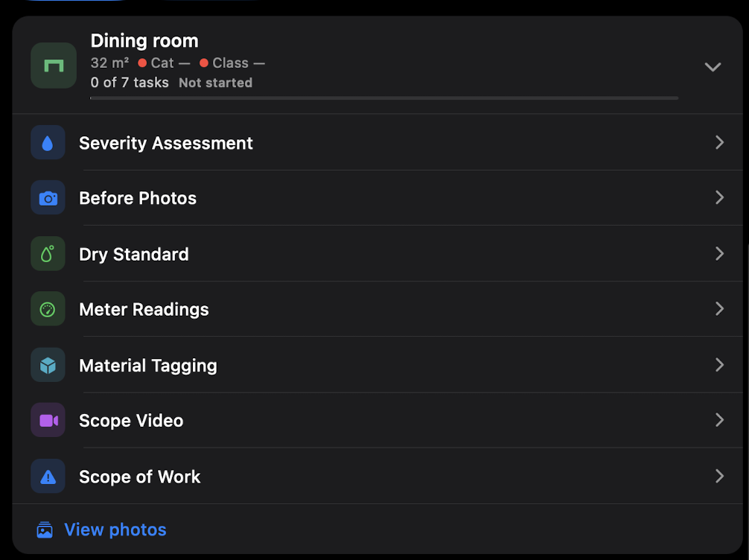Click the Dining room title
This screenshot has width=749, height=560.
(144, 41)
